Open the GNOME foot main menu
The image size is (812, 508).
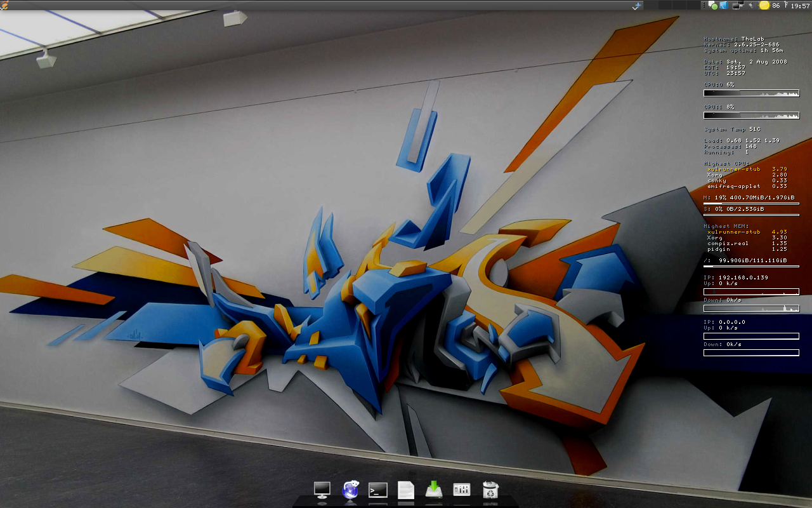(4, 5)
